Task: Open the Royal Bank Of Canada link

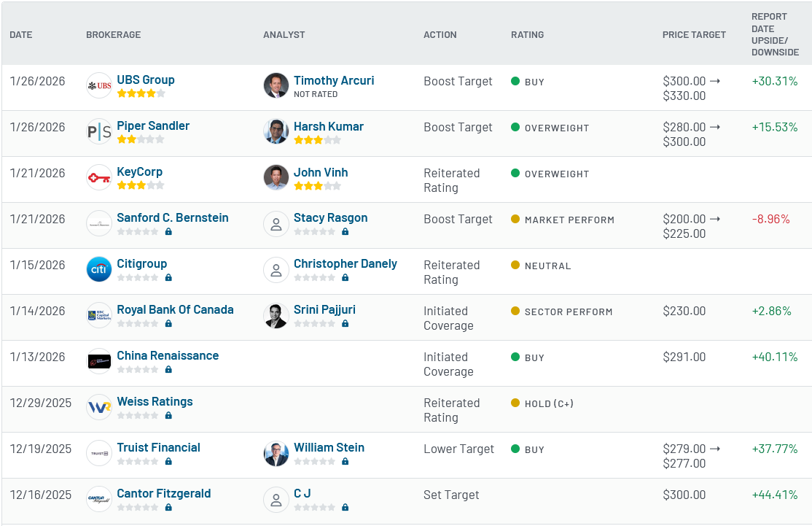Action: pyautogui.click(x=175, y=310)
